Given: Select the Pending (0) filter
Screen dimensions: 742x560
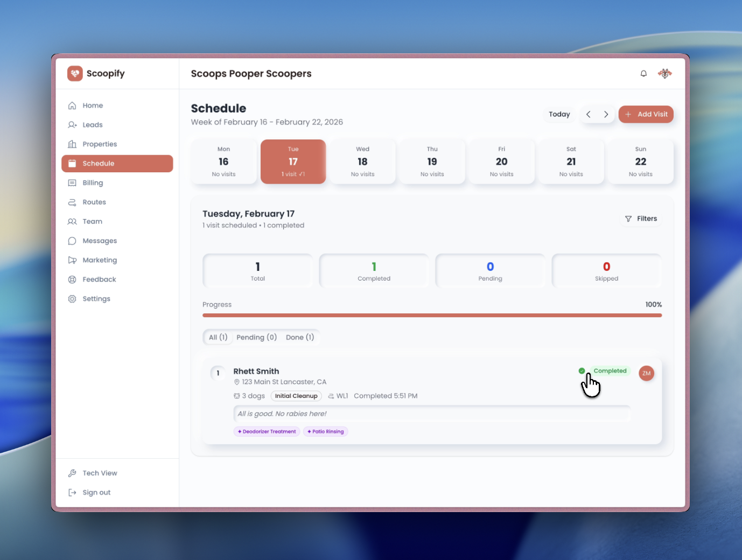Looking at the screenshot, I should [256, 338].
